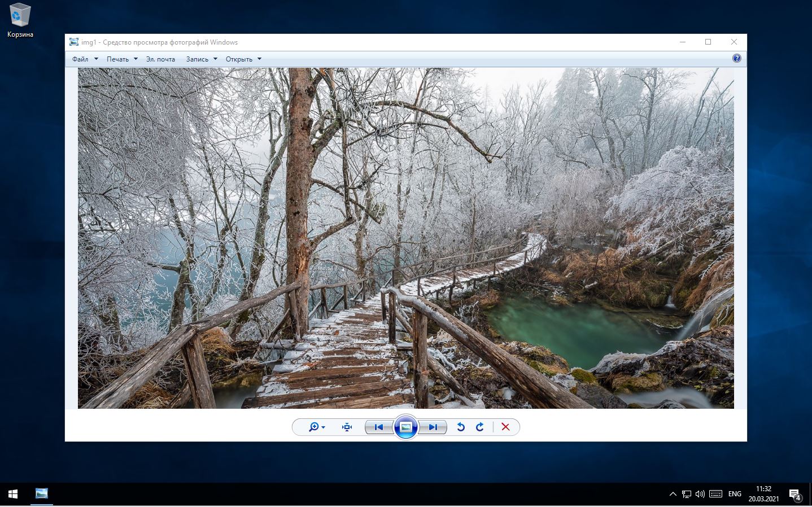Open the volume speaker tray icon

(700, 494)
